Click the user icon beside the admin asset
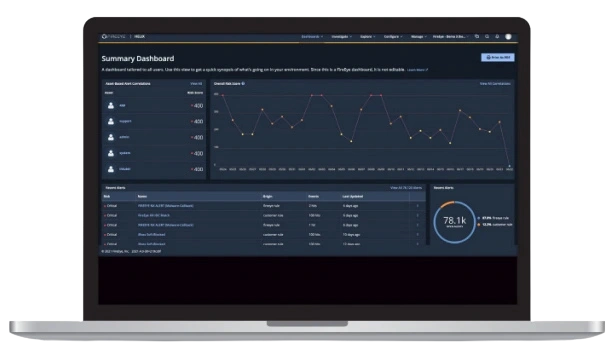 point(111,137)
